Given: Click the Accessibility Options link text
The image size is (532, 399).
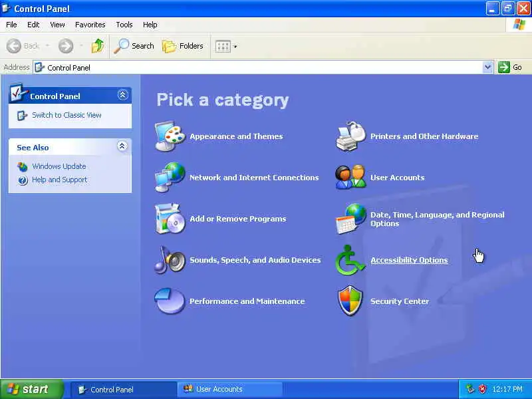Looking at the screenshot, I should point(409,260).
